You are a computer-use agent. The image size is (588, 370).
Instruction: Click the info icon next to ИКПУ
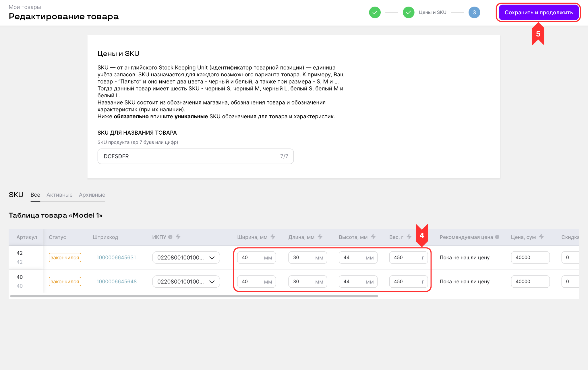click(x=170, y=237)
